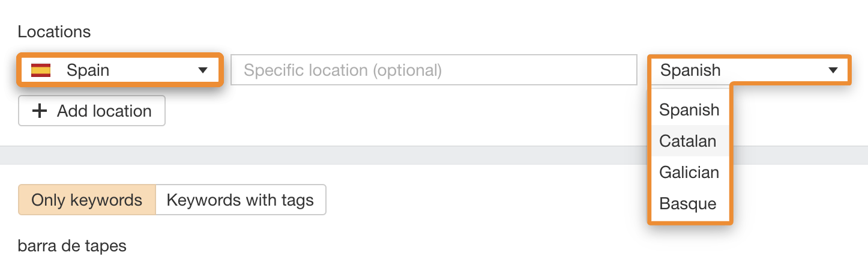Click the plus icon beside Add location
The height and width of the screenshot is (279, 868).
[x=39, y=111]
